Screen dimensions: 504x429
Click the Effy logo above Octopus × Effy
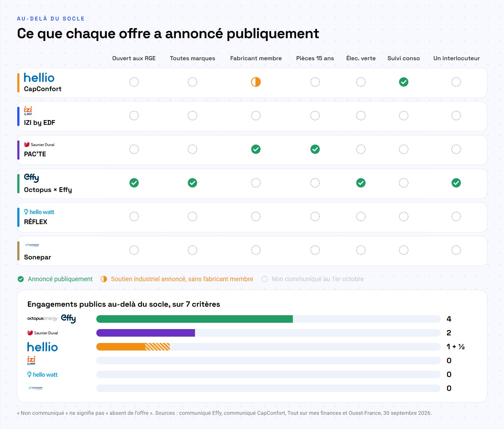(31, 178)
